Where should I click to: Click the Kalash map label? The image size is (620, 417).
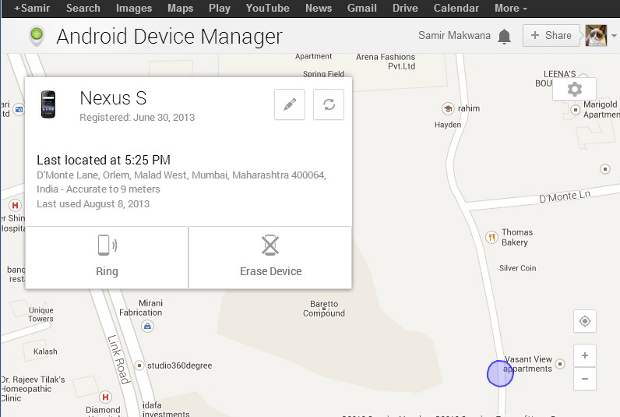click(x=45, y=351)
